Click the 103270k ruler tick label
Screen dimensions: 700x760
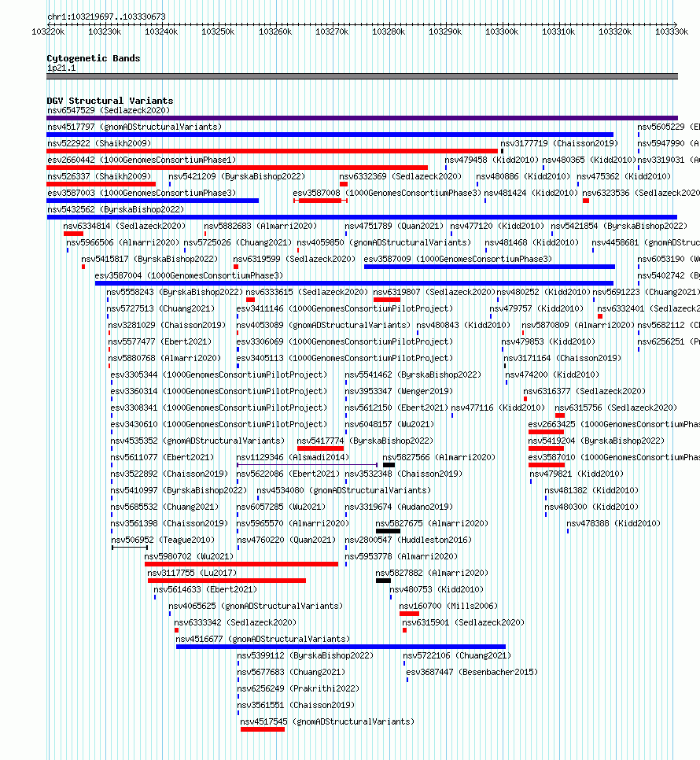(332, 31)
